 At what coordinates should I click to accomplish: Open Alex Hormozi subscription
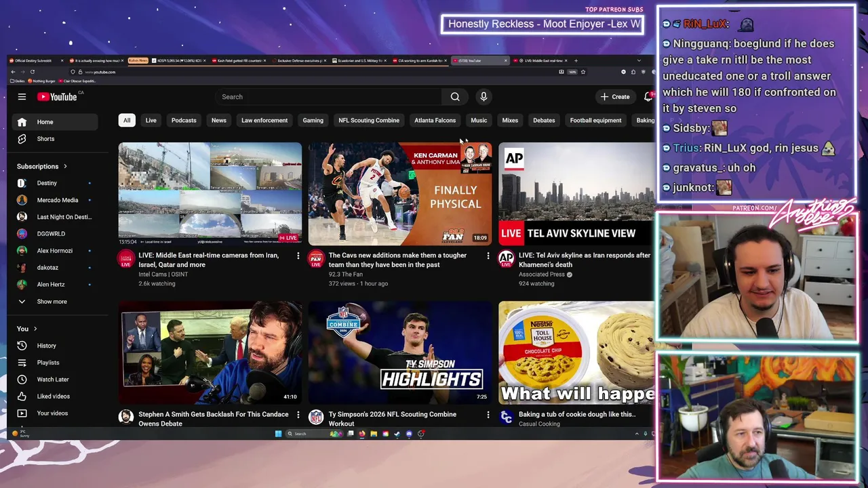55,251
